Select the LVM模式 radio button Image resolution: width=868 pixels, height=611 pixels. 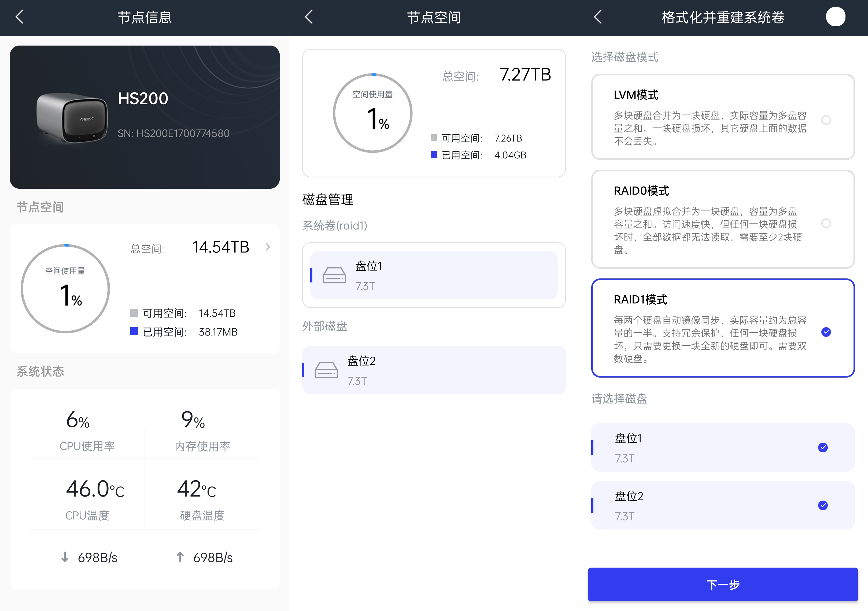point(826,120)
